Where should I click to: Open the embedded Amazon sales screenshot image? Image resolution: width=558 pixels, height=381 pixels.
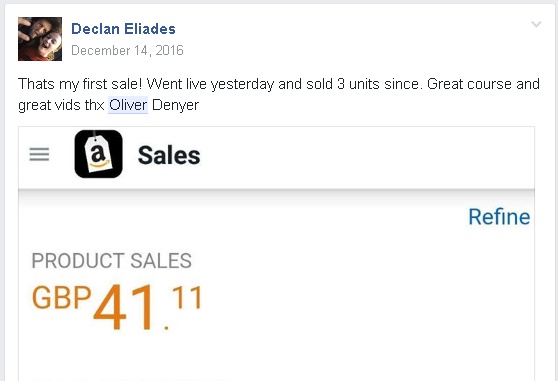point(277,254)
